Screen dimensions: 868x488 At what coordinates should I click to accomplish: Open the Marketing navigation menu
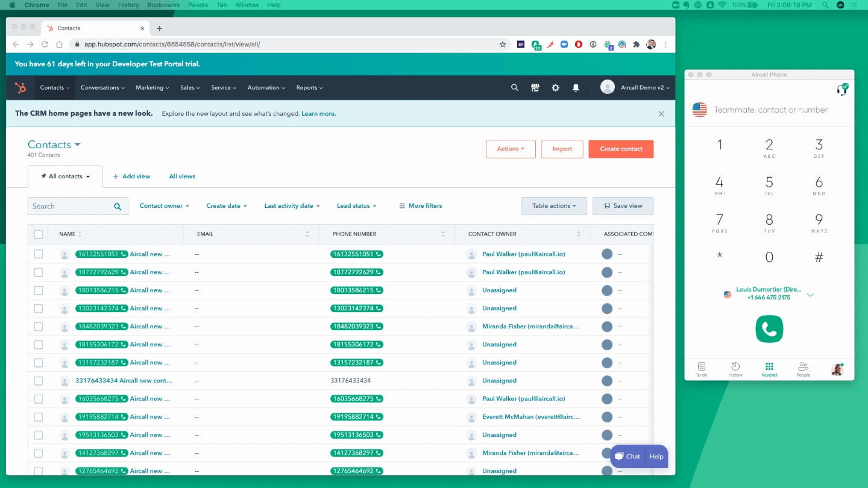pos(152,88)
